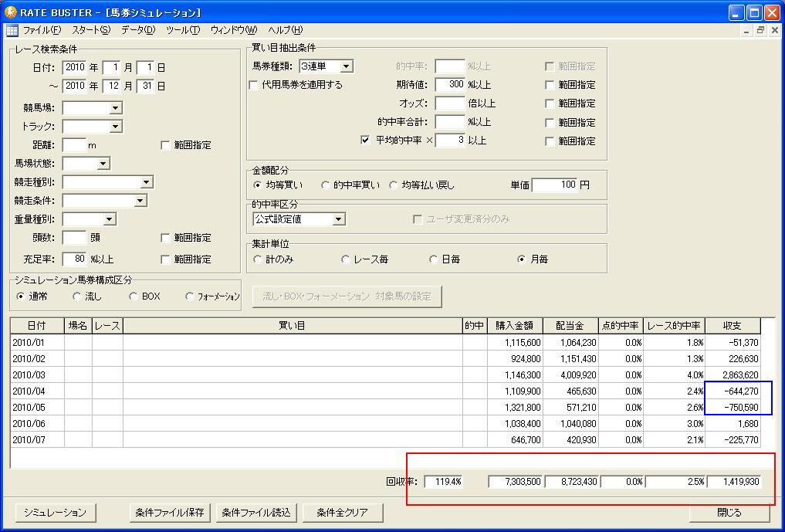Click the シミュレーション button
Viewport: 785px width, 532px height.
point(55,513)
